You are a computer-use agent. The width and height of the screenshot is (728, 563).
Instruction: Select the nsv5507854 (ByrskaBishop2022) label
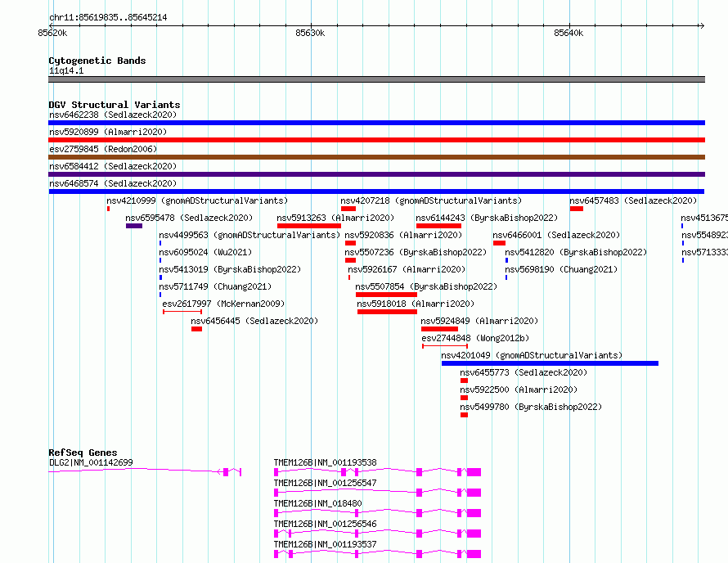(426, 286)
